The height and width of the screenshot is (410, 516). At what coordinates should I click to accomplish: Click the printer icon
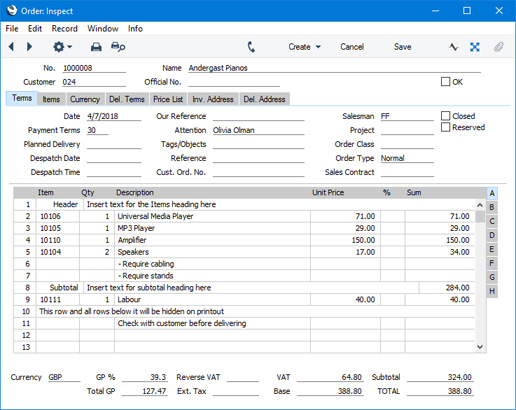point(96,47)
